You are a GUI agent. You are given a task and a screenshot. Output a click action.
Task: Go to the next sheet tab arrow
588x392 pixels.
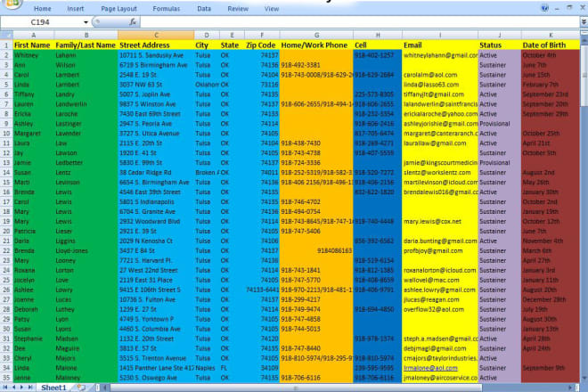[x=21, y=388]
